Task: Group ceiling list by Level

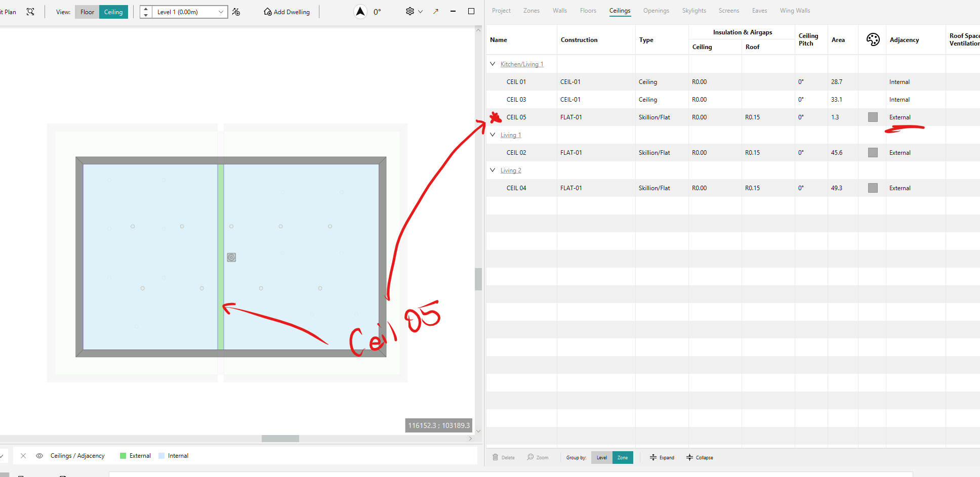Action: (601, 457)
